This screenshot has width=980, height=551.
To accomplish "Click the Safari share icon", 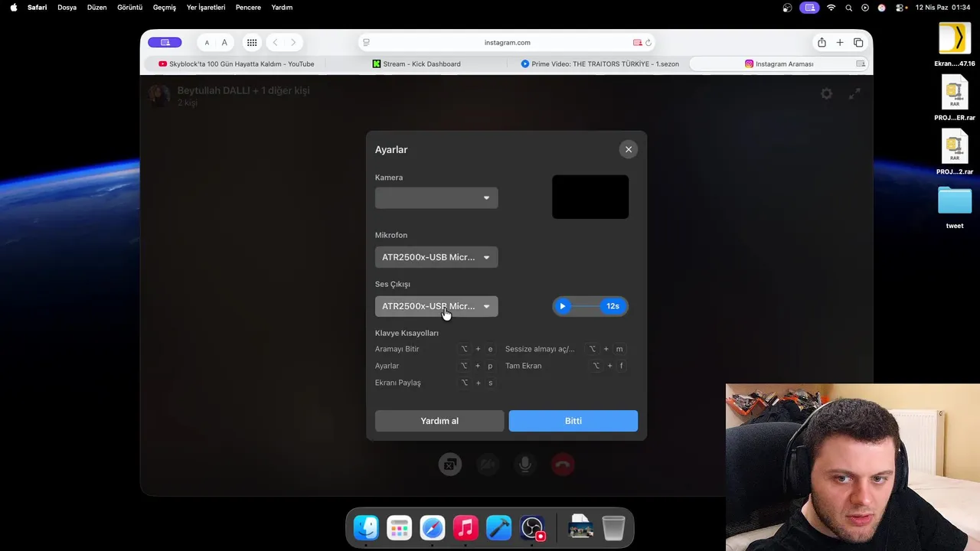I will click(822, 43).
